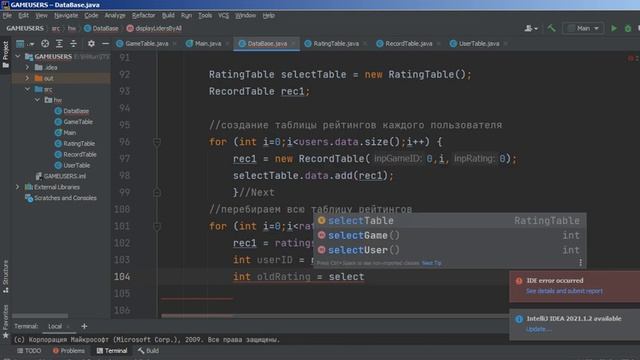Viewport: 640px width, 360px height.
Task: Open the Code menu
Action: (91, 16)
